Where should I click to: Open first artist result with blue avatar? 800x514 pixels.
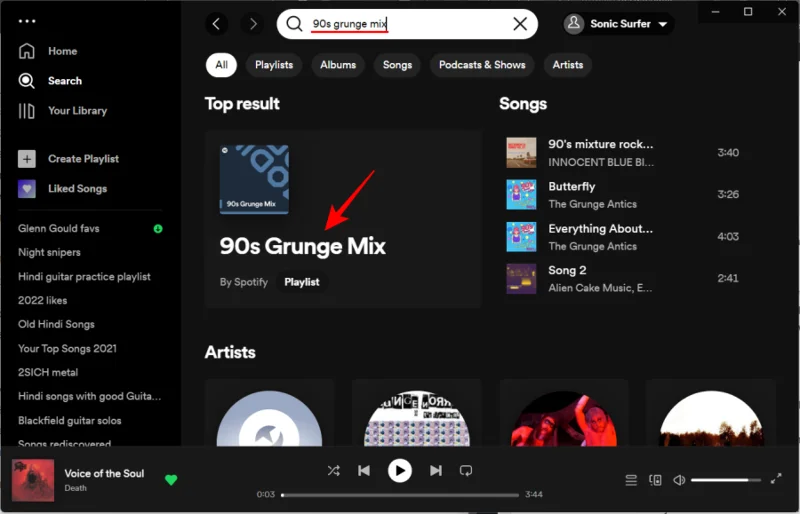269,419
